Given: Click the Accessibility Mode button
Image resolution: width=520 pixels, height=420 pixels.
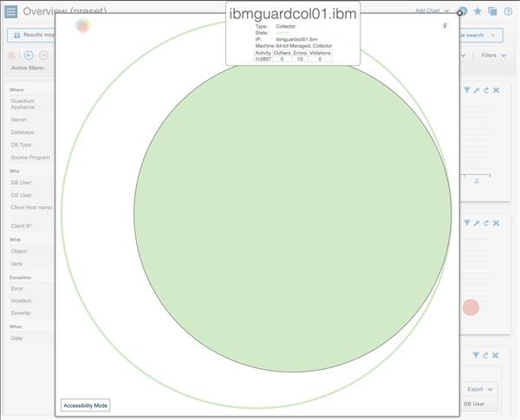Looking at the screenshot, I should [x=85, y=405].
